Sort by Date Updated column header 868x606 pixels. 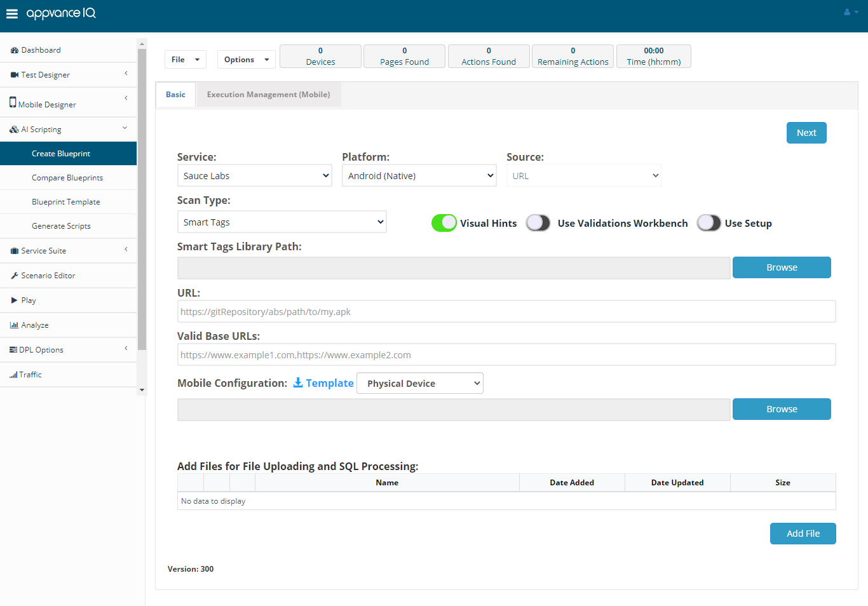click(677, 483)
